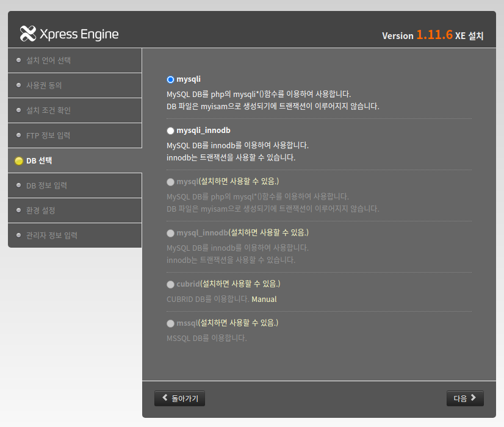Click the mysqli label text

(189, 79)
